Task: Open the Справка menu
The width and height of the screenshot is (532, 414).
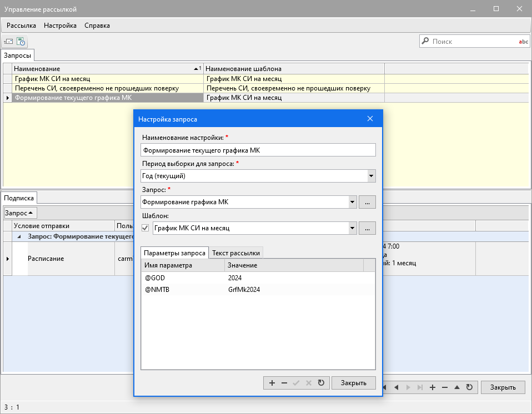Action: (97, 26)
